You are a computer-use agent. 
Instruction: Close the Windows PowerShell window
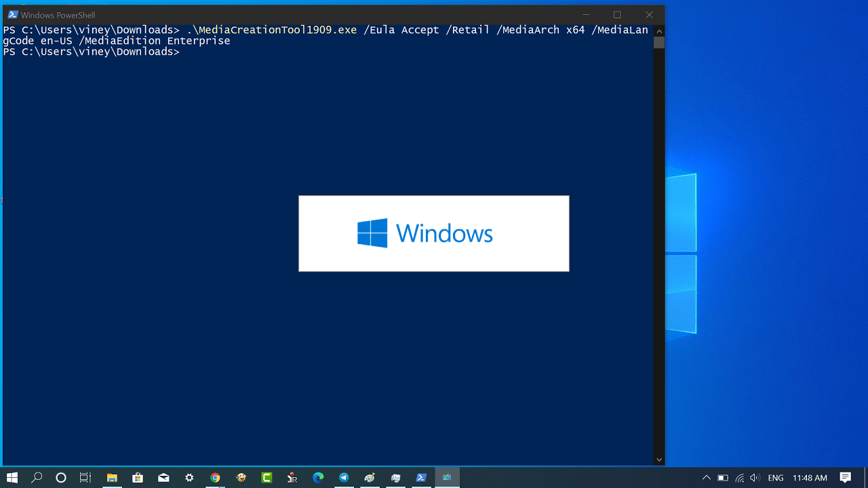click(x=649, y=15)
